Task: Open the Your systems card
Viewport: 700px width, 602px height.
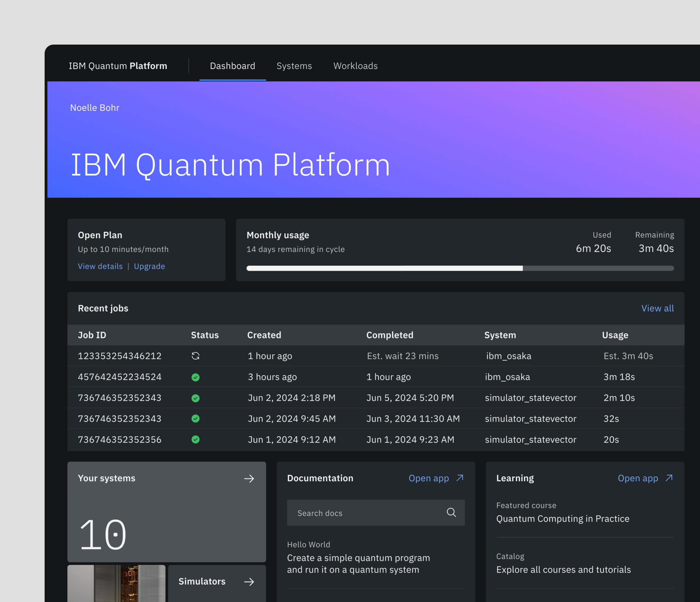Action: tap(167, 512)
